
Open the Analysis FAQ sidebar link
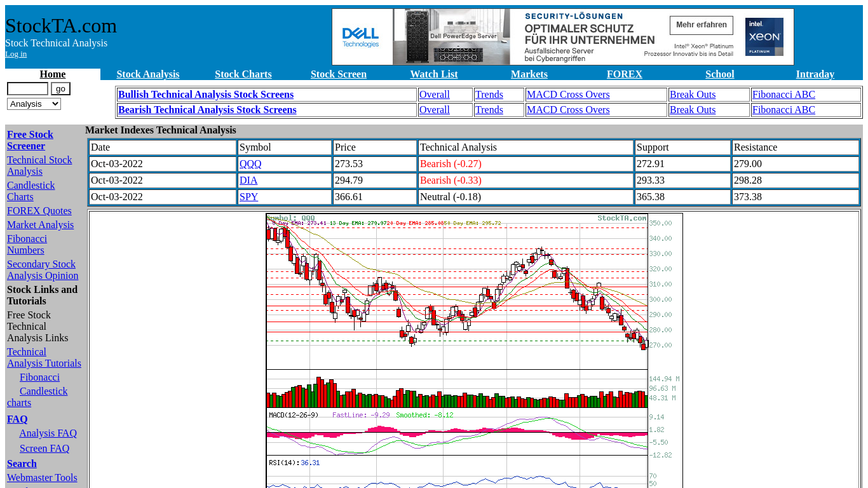tap(48, 433)
